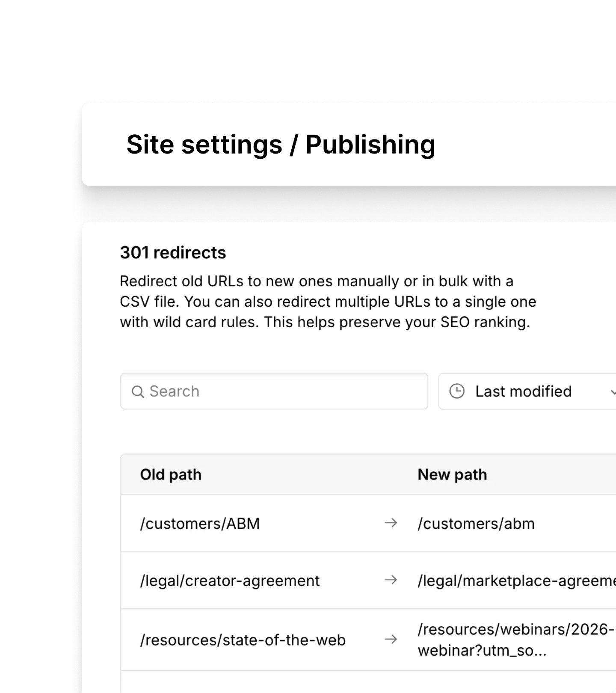Click the magnifying glass search icon
The image size is (616, 693).
pos(138,391)
